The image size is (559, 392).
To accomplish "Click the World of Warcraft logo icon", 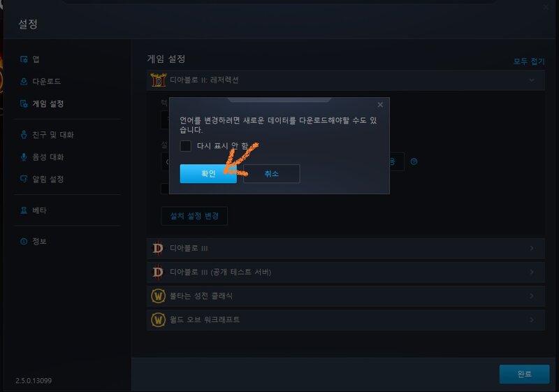I will point(159,319).
